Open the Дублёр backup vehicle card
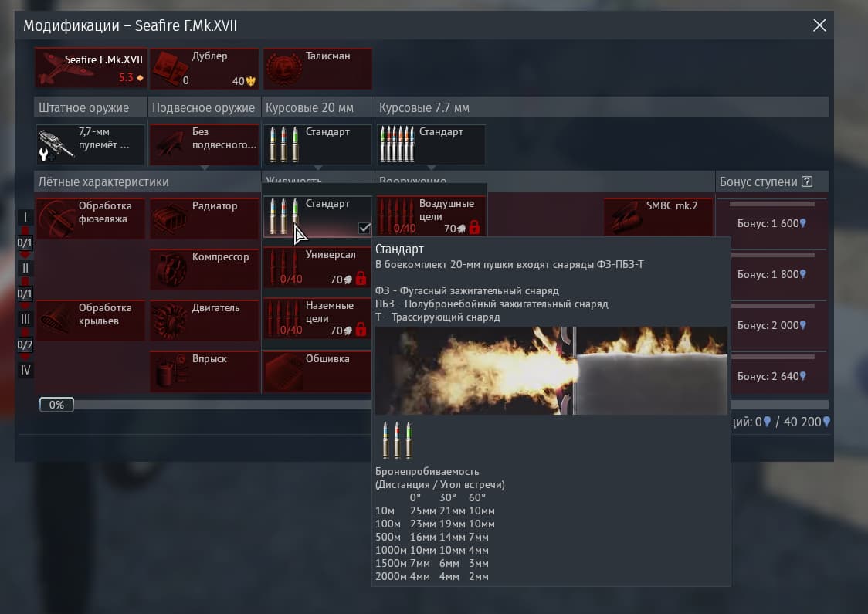 [x=205, y=68]
